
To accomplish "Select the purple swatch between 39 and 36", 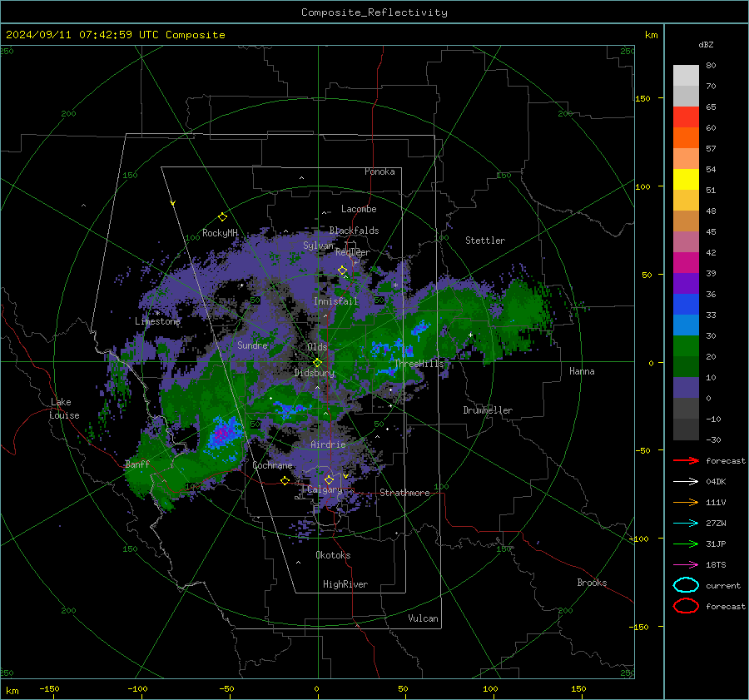I will 686,284.
